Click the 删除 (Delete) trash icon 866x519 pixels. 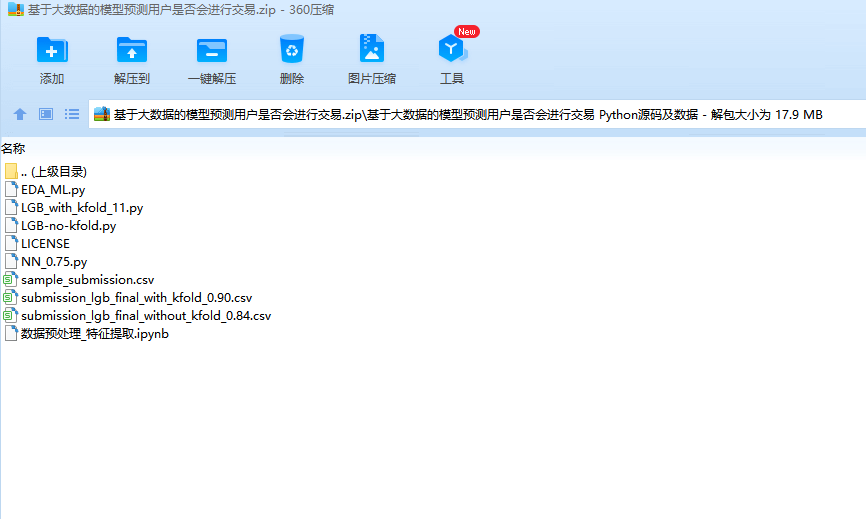(x=292, y=49)
